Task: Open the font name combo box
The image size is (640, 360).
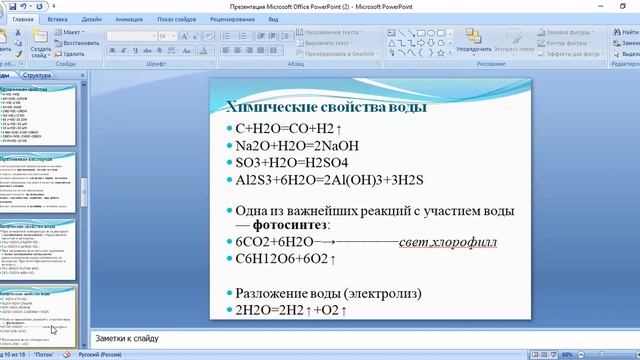Action: tap(131, 36)
